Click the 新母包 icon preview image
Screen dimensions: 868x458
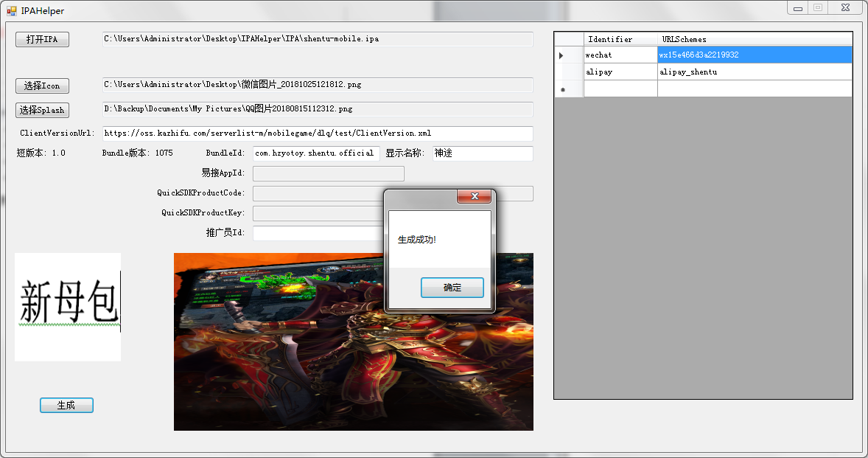pos(68,307)
